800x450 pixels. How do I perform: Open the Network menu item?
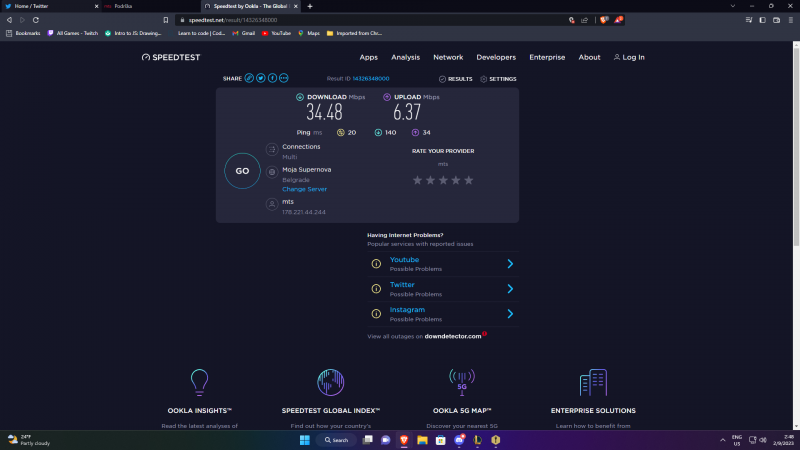(448, 57)
